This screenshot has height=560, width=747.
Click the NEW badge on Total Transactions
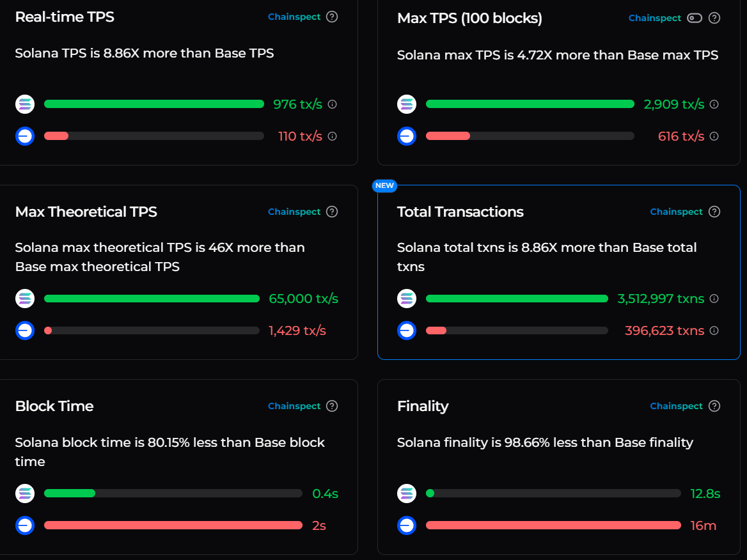click(x=384, y=185)
